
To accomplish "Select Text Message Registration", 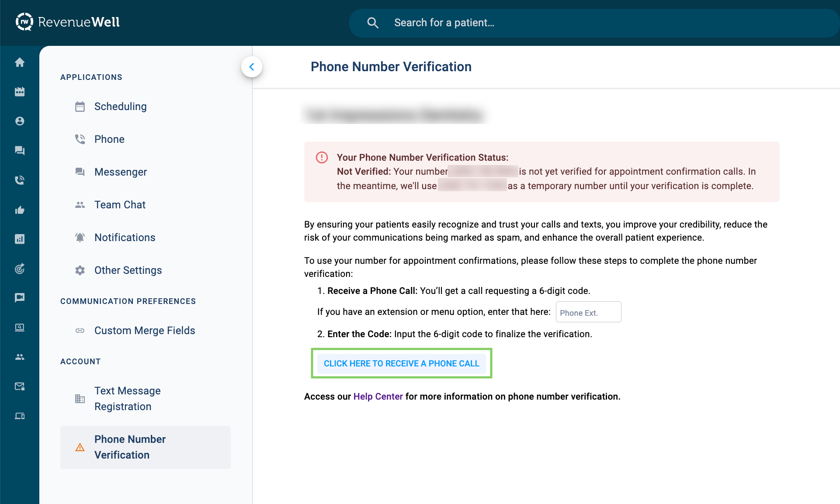I will (127, 399).
